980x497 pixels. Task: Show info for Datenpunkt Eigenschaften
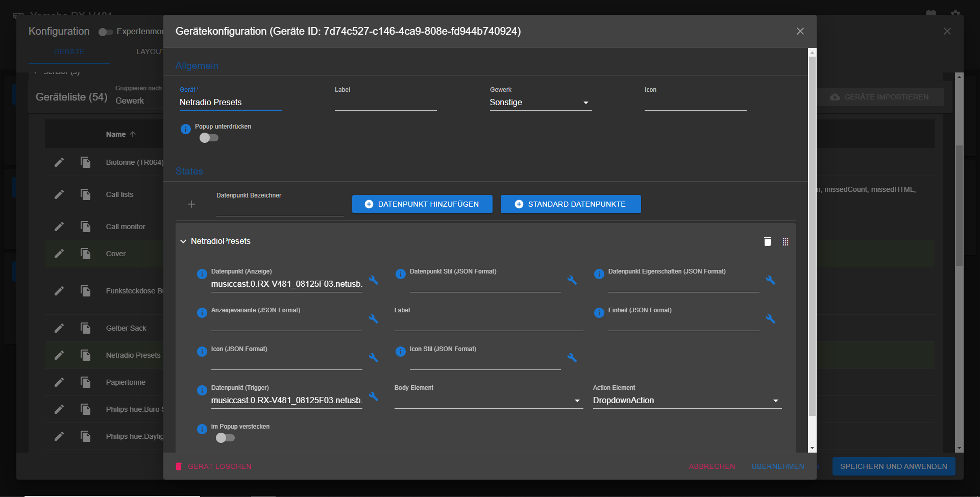(599, 274)
